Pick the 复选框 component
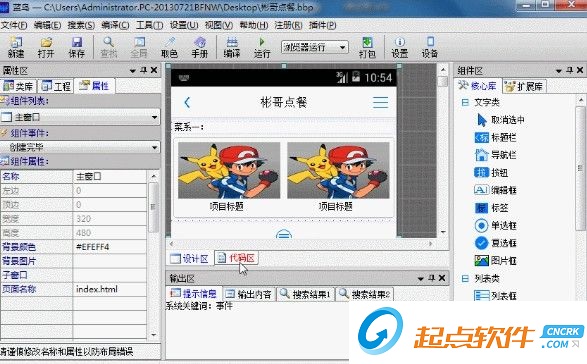The width and height of the screenshot is (587, 364). (x=496, y=243)
